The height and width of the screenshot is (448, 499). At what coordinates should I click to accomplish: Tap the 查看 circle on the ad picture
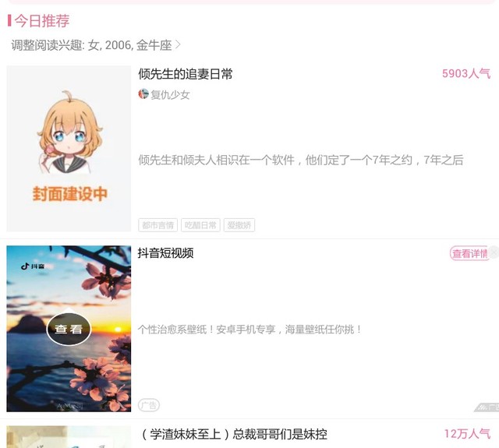(69, 329)
